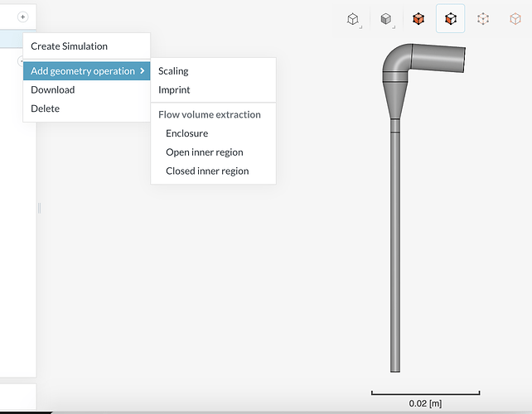Choose Create Simulation from the context menu
Image resolution: width=532 pixels, height=414 pixels.
click(86, 46)
